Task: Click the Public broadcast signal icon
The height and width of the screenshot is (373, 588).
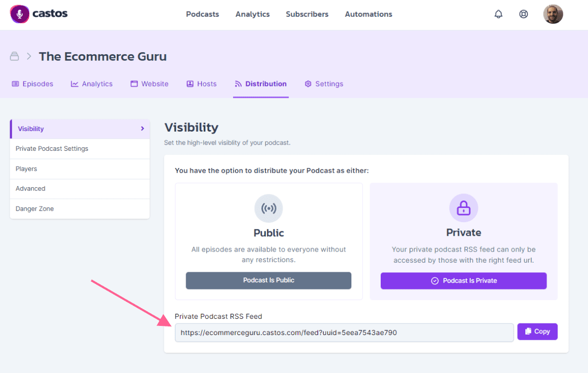Action: (268, 209)
